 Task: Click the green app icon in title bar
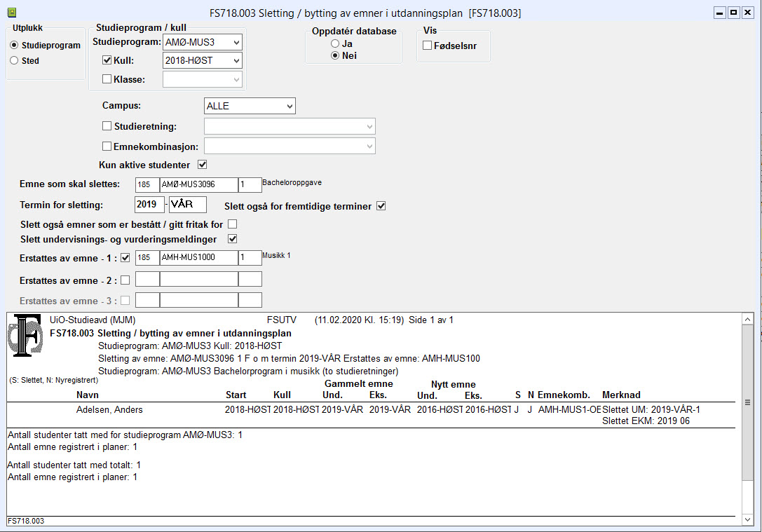tap(12, 13)
